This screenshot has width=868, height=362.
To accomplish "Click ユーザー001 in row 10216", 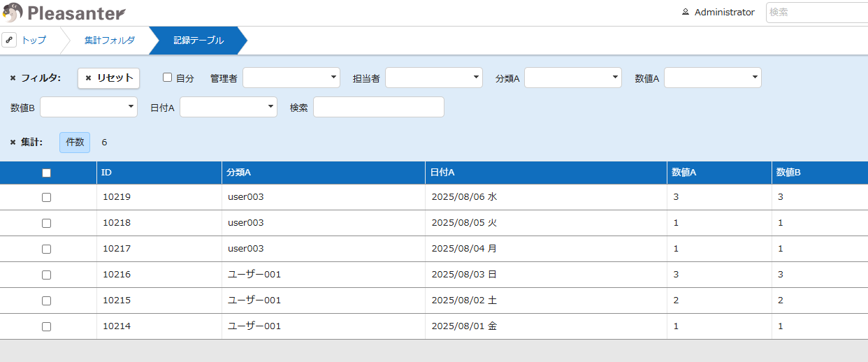I will [x=254, y=275].
